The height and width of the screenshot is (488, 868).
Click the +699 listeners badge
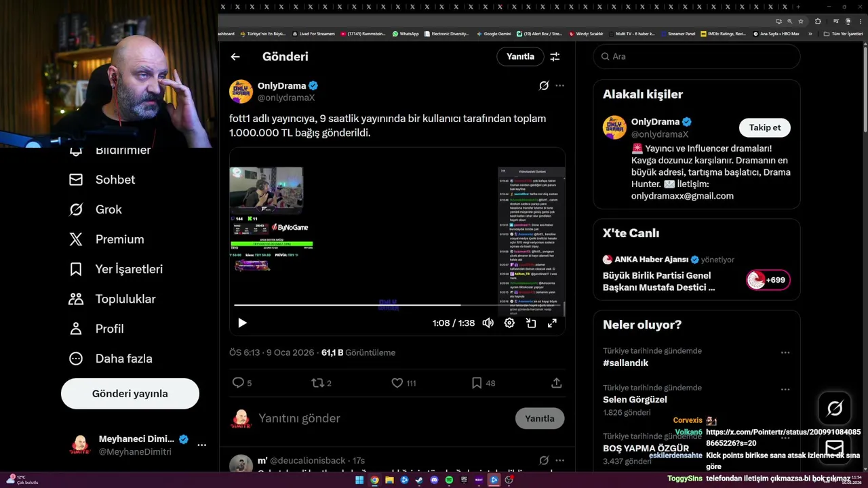[x=768, y=280]
